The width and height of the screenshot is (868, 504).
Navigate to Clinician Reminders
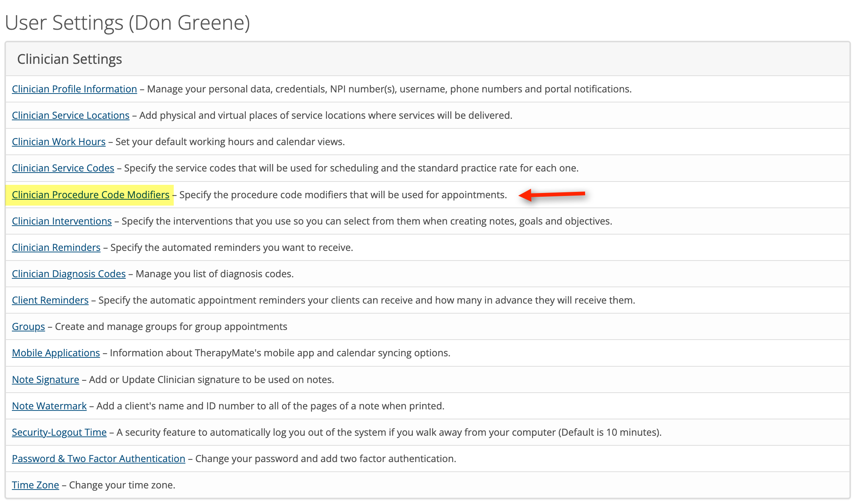click(56, 248)
